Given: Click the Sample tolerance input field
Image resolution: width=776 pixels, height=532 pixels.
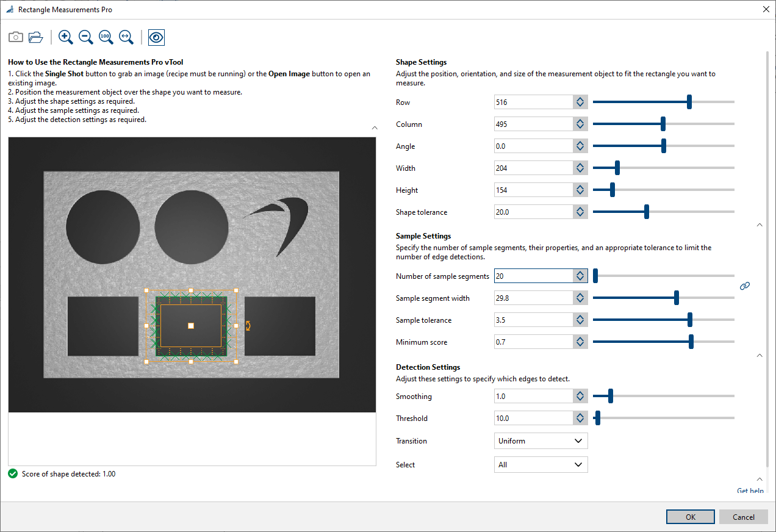Looking at the screenshot, I should pos(534,320).
